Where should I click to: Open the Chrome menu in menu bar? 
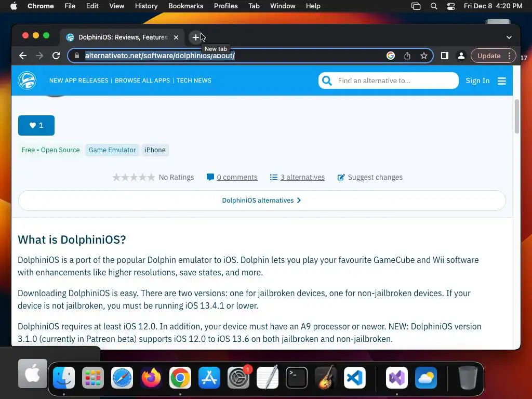pyautogui.click(x=41, y=6)
